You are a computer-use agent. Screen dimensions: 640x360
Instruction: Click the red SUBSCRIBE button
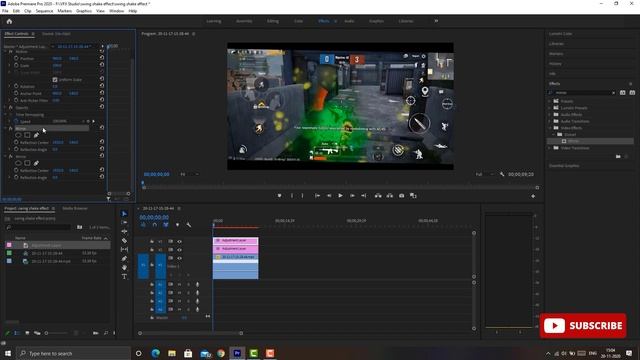(583, 326)
